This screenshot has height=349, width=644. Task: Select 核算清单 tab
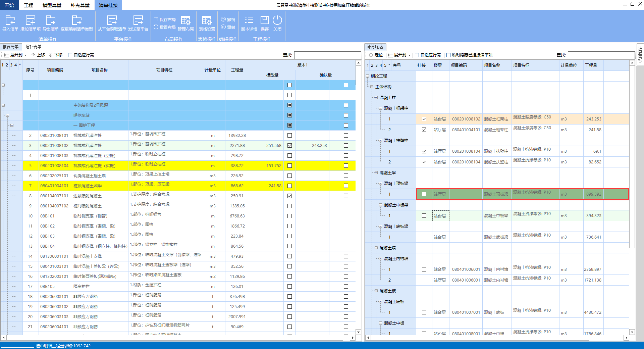pyautogui.click(x=11, y=47)
